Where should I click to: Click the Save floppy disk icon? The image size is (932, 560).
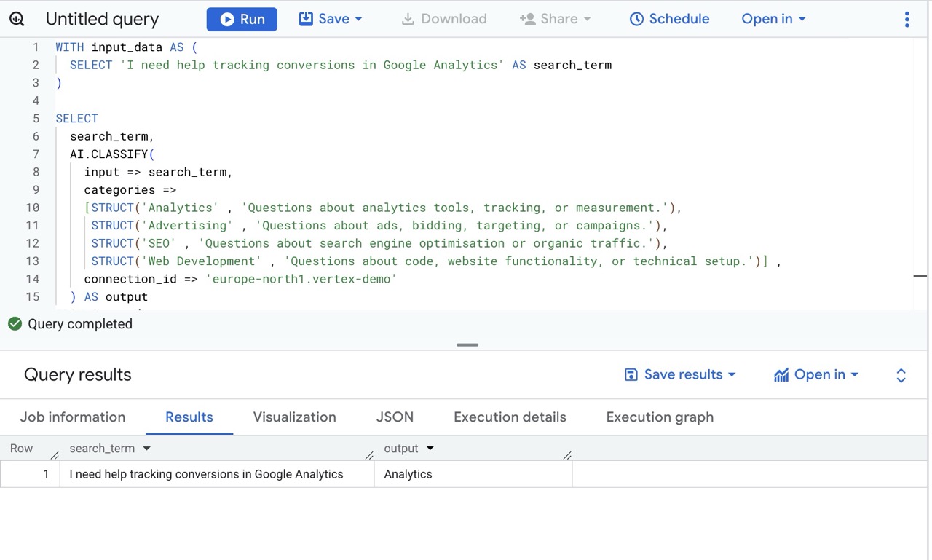click(x=305, y=19)
